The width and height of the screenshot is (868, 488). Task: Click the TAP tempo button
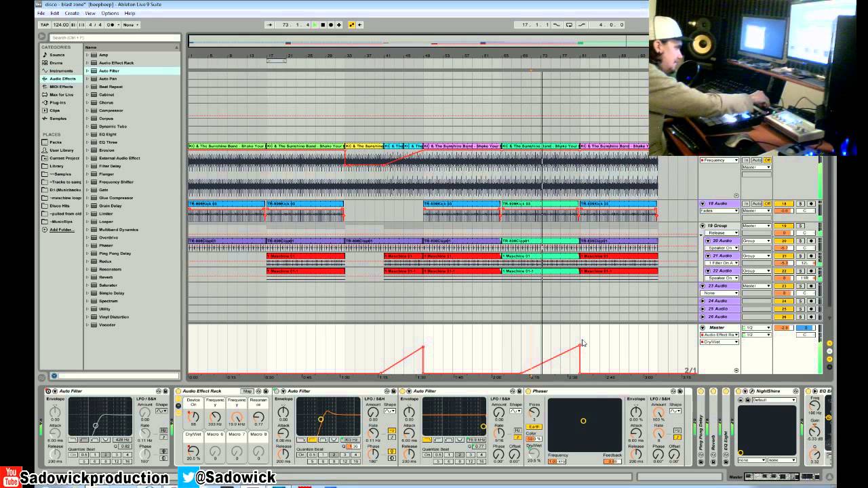click(44, 24)
